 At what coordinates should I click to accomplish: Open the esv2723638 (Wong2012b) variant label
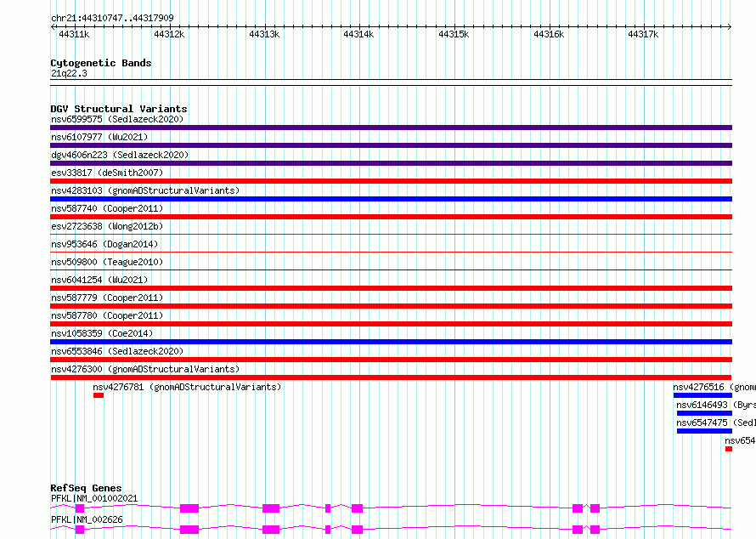107,226
